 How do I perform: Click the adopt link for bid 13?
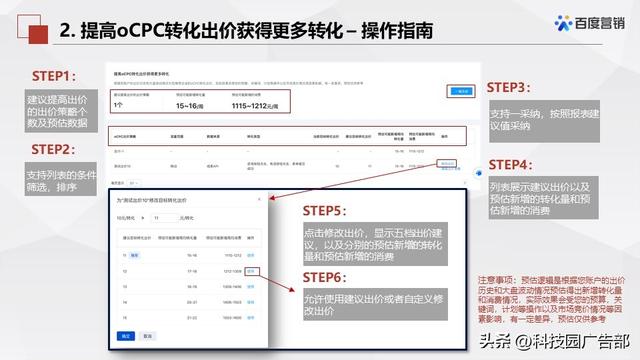(x=251, y=287)
